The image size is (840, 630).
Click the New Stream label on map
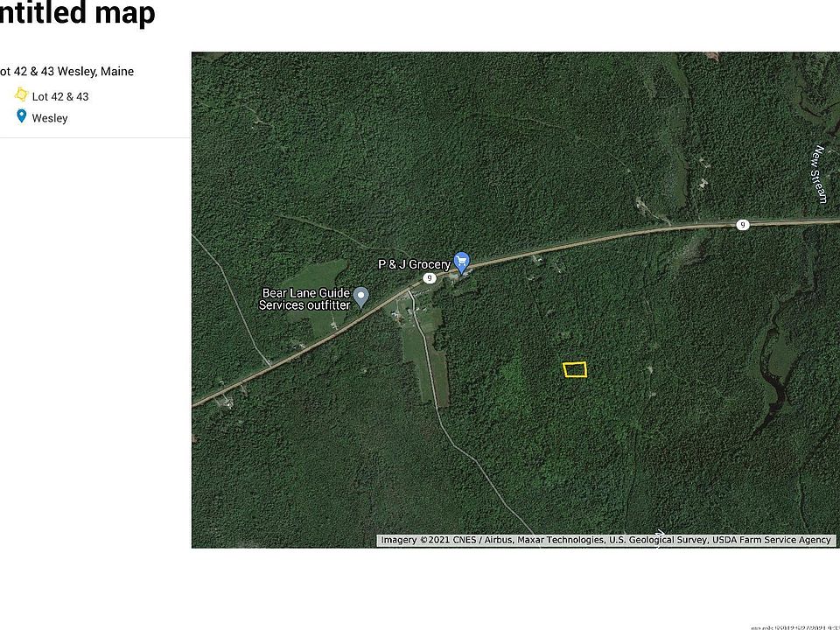pyautogui.click(x=819, y=174)
